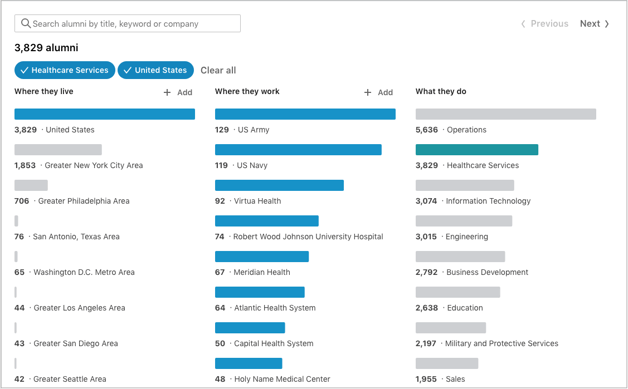The width and height of the screenshot is (628, 389).
Task: Toggle off the United States filter
Action: [x=156, y=70]
